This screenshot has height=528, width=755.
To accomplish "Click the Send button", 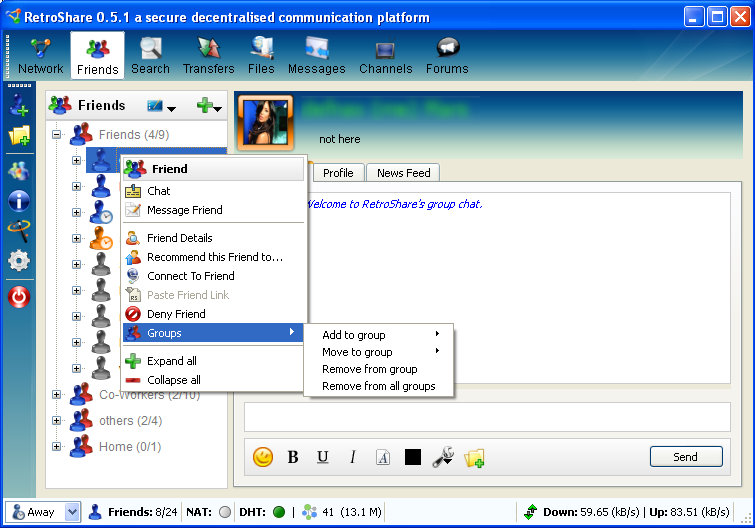I will tap(685, 457).
